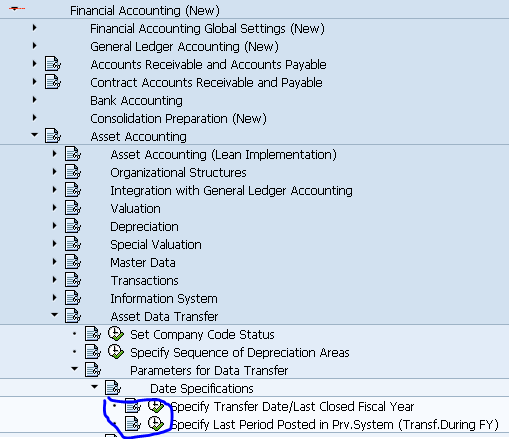Open documentation icon beside Master Data
Viewport: 509px width, 439px height.
tap(73, 262)
